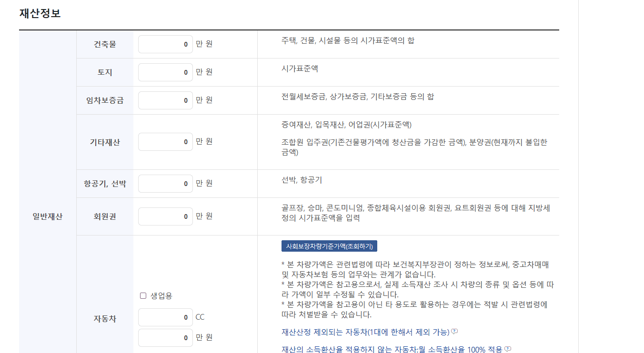Click the 사회보장차량기준가액(조회하기) button
The width and height of the screenshot is (644, 353).
pyautogui.click(x=330, y=246)
